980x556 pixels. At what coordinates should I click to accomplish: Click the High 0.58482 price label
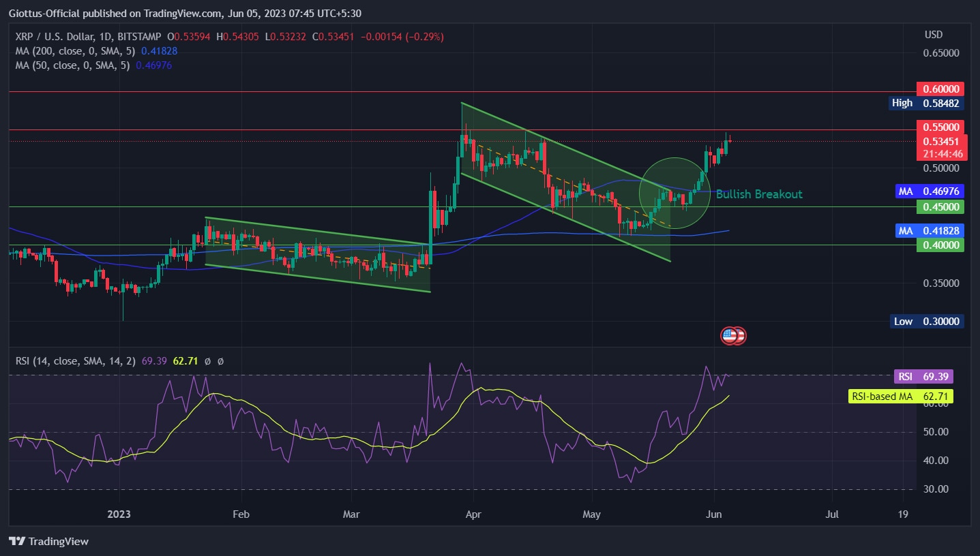click(927, 104)
